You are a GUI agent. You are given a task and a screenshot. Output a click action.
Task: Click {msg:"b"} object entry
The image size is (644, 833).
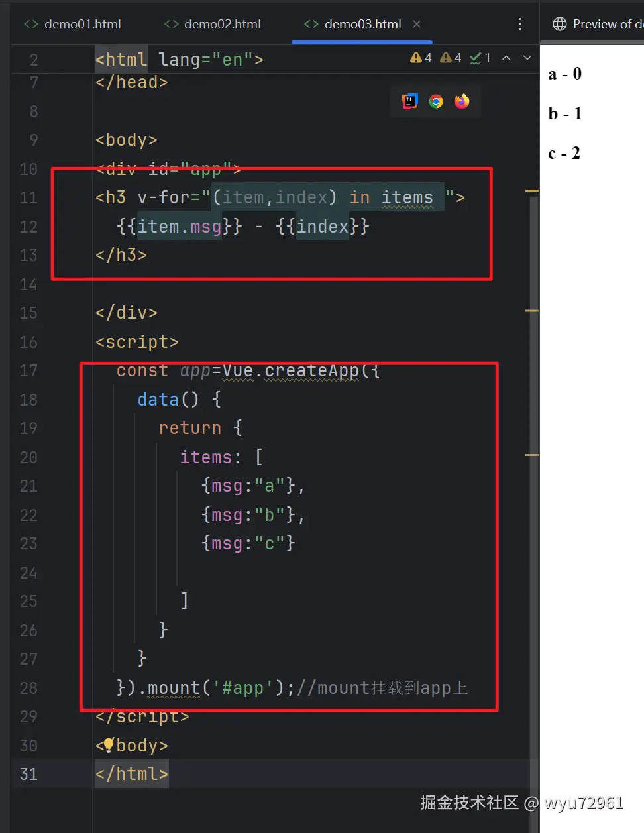click(248, 515)
